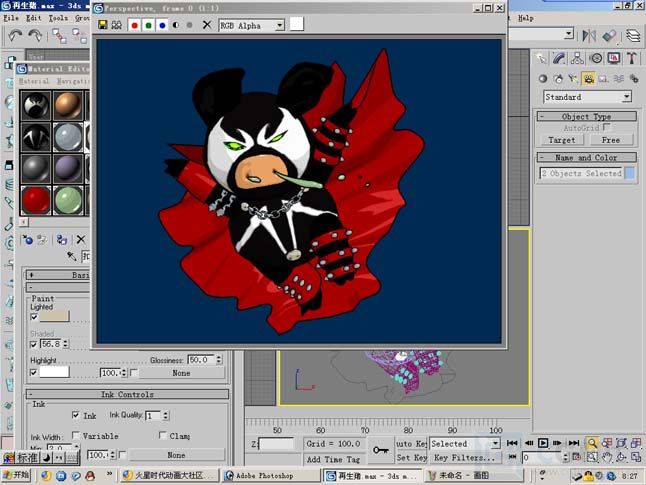The width and height of the screenshot is (646, 485).
Task: Pick material from object eyedropper
Action: pos(72,256)
